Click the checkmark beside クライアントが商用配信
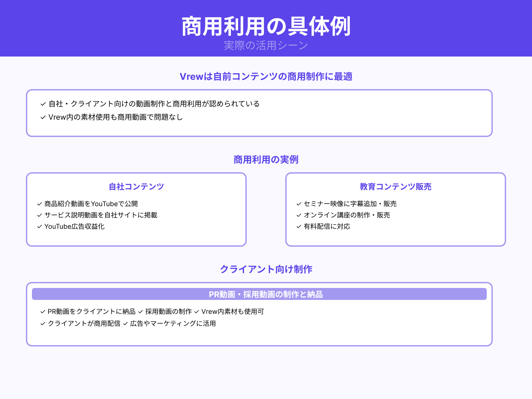This screenshot has height=399, width=532. tap(42, 324)
